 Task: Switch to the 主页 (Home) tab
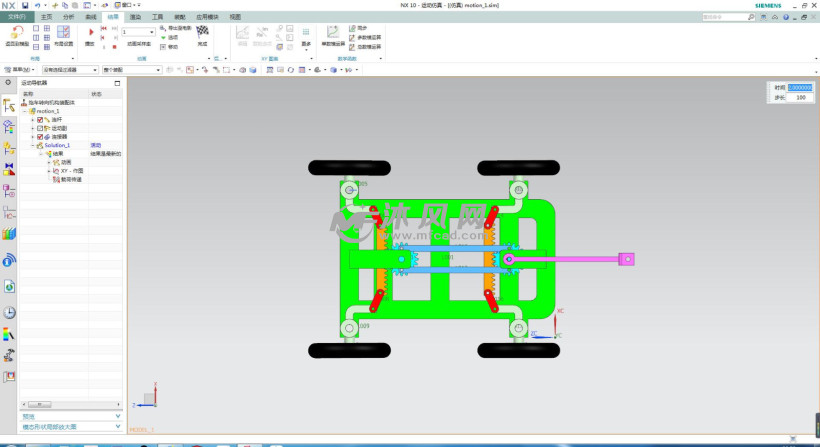[x=47, y=17]
